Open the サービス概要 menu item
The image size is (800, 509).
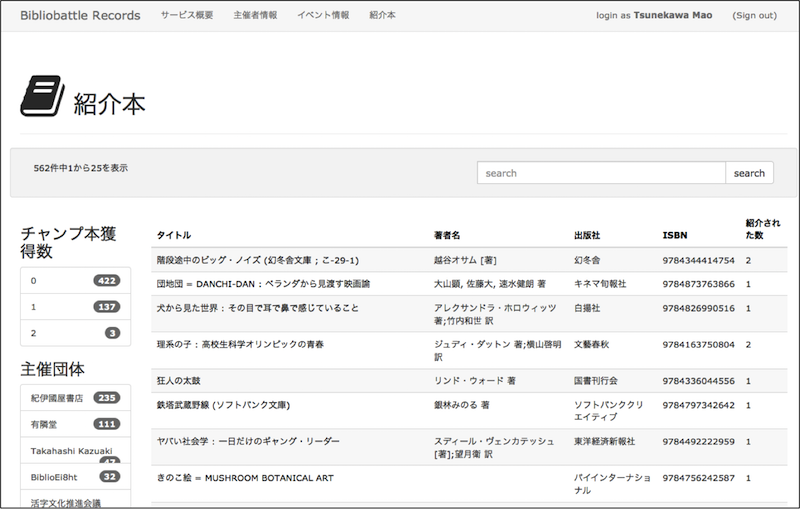pos(187,15)
